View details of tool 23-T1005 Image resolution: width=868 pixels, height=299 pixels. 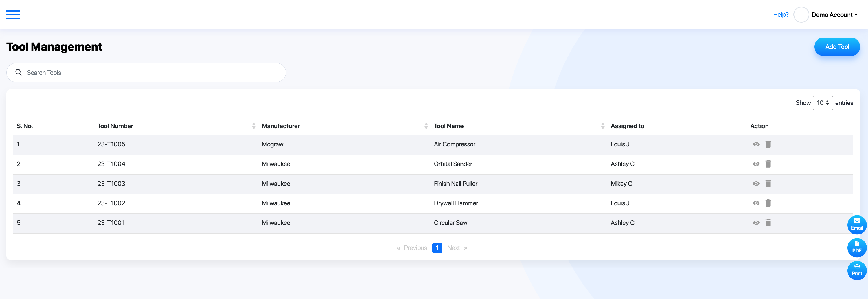[756, 144]
